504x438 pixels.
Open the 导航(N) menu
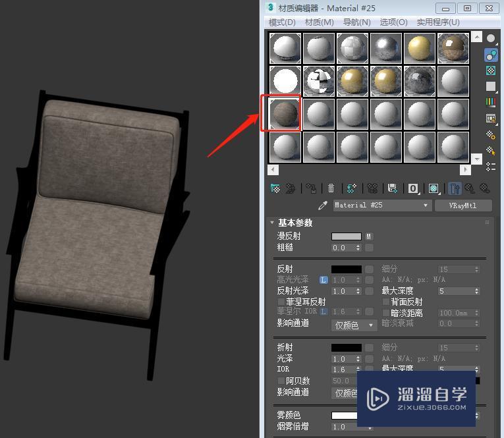[x=357, y=22]
